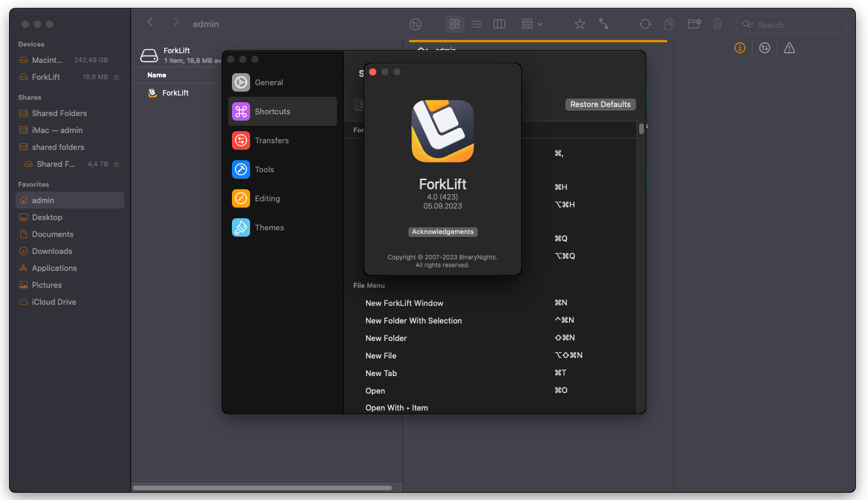Click the Acknowledgements button

[x=443, y=232]
